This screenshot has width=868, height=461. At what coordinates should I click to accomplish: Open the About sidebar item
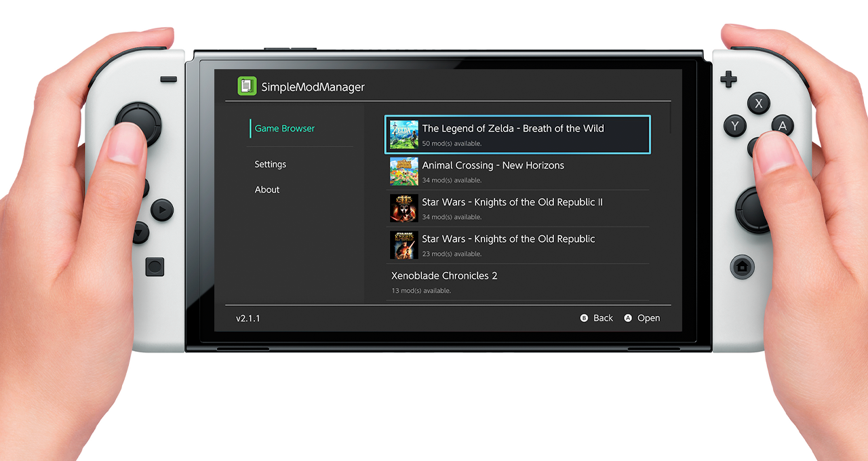coord(267,190)
